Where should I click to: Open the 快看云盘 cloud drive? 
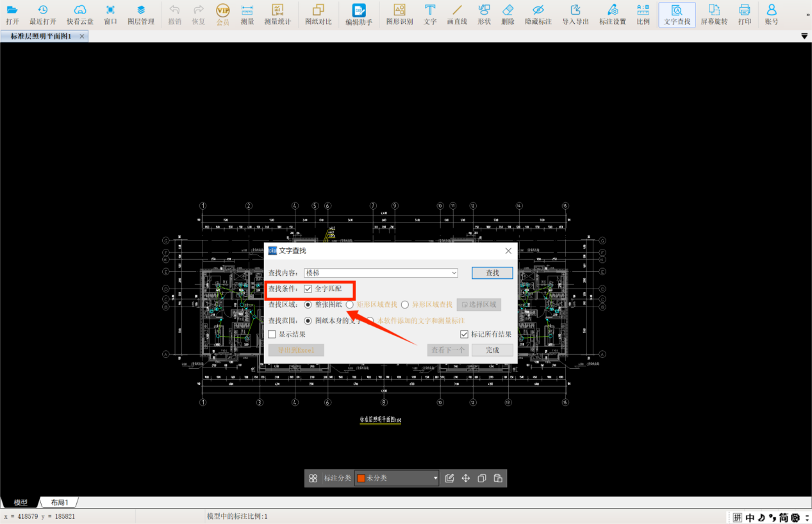point(80,14)
